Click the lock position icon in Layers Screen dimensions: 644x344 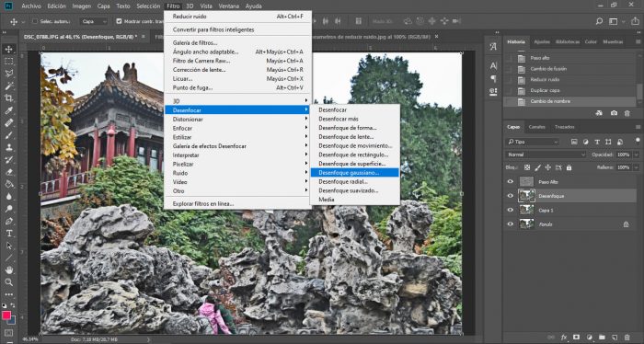click(548, 167)
